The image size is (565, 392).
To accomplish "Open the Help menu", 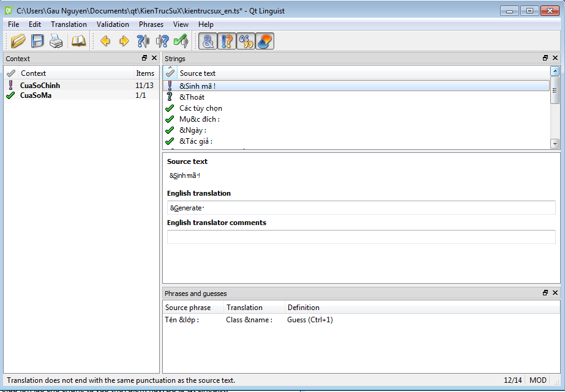I will click(x=206, y=24).
